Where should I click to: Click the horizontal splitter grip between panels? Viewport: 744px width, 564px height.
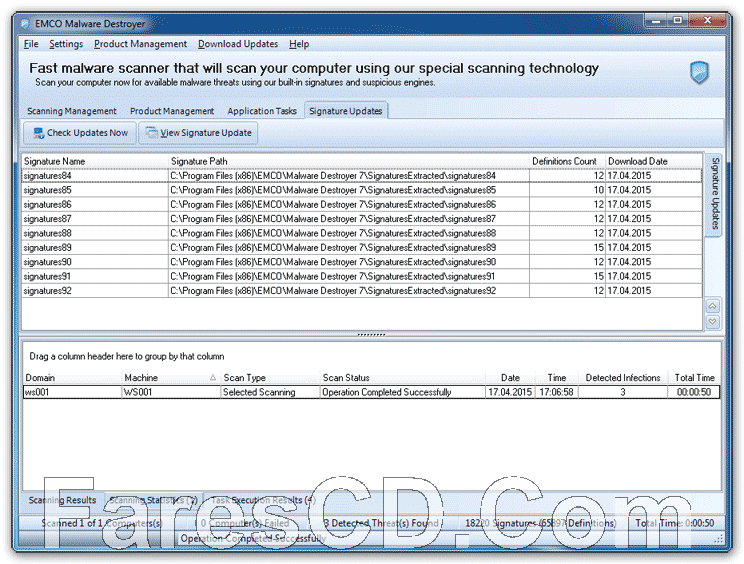coord(371,335)
